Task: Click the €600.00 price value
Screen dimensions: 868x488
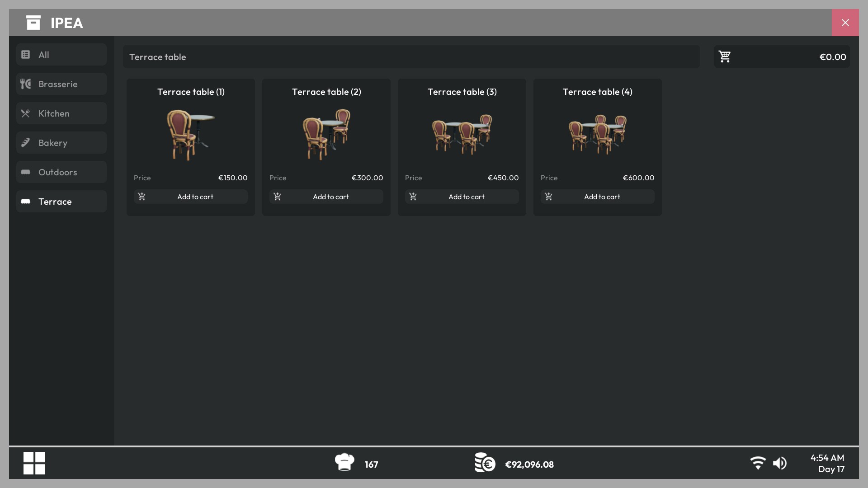Action: [638, 178]
